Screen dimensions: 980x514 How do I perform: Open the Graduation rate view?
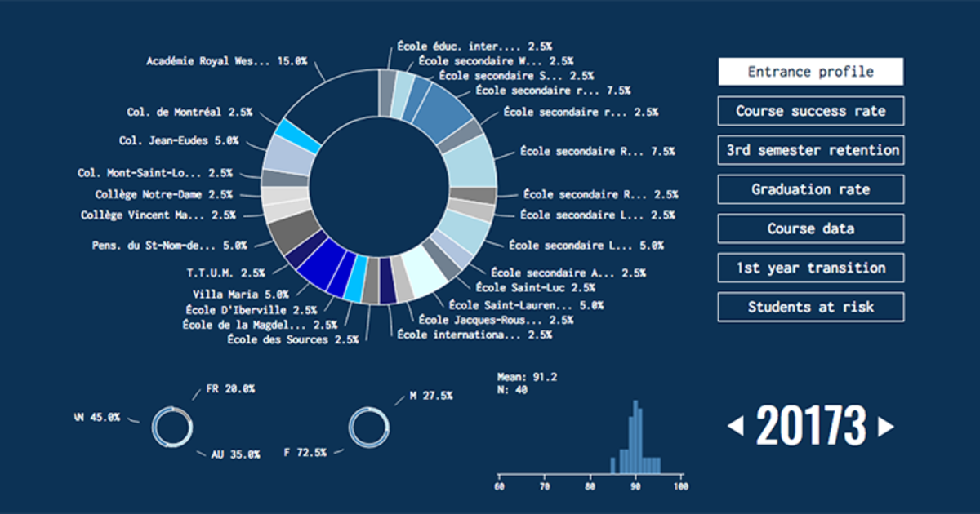click(810, 189)
